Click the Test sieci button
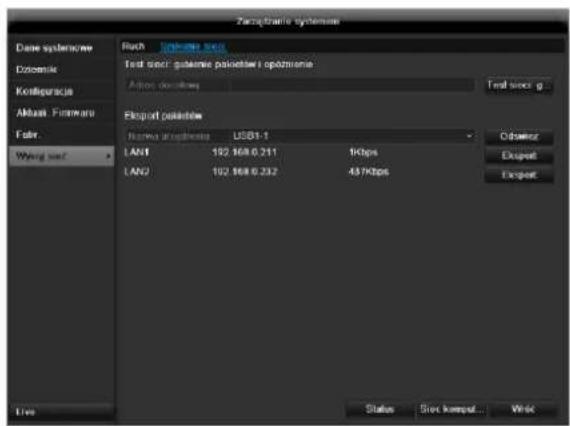 [519, 85]
